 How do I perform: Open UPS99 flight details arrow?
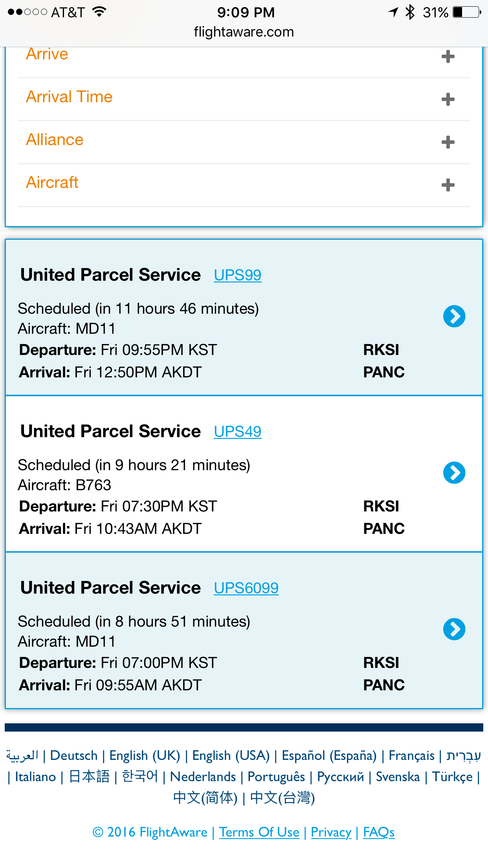(x=454, y=316)
